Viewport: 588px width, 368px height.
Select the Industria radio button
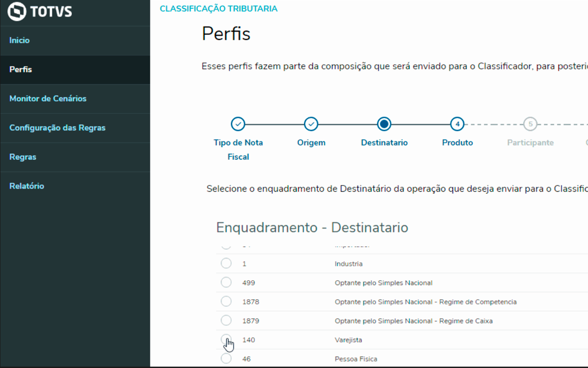click(x=226, y=264)
